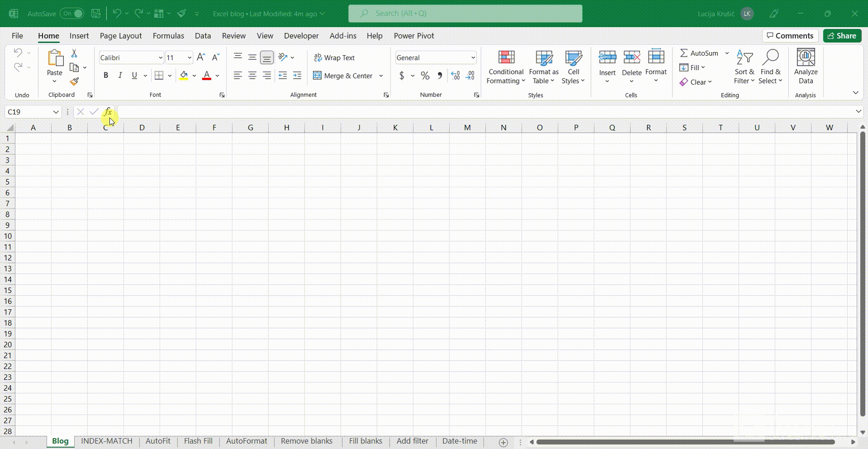Toggle Wrap Text

click(334, 57)
